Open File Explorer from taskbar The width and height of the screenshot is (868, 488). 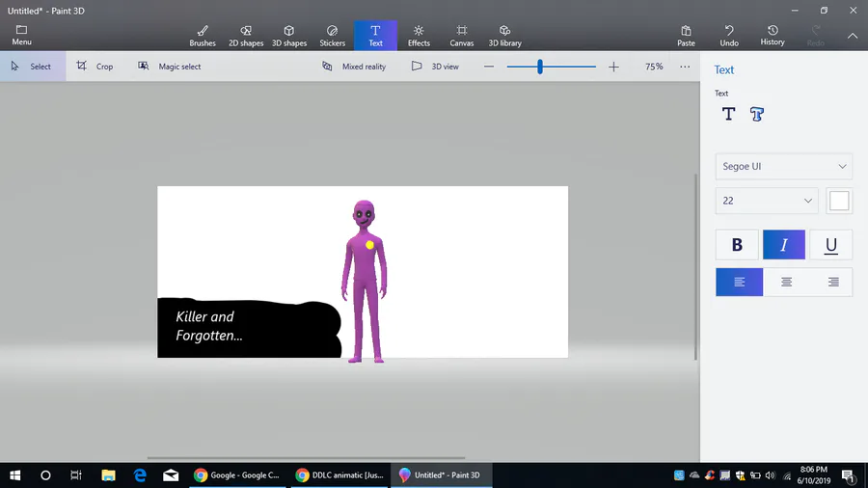[108, 475]
